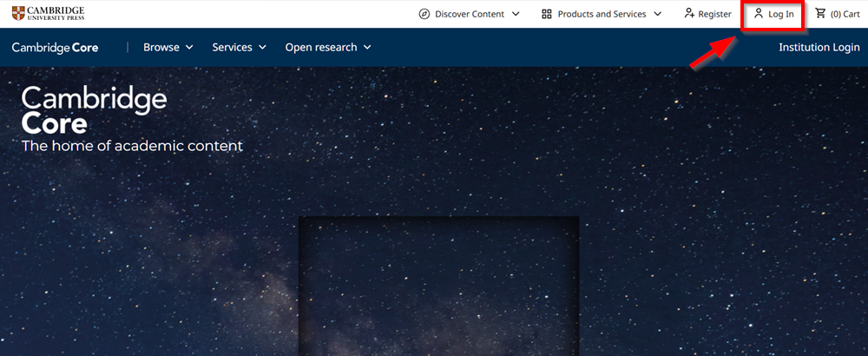This screenshot has height=356, width=868.
Task: Expand the Products and Services chevron
Action: [658, 15]
